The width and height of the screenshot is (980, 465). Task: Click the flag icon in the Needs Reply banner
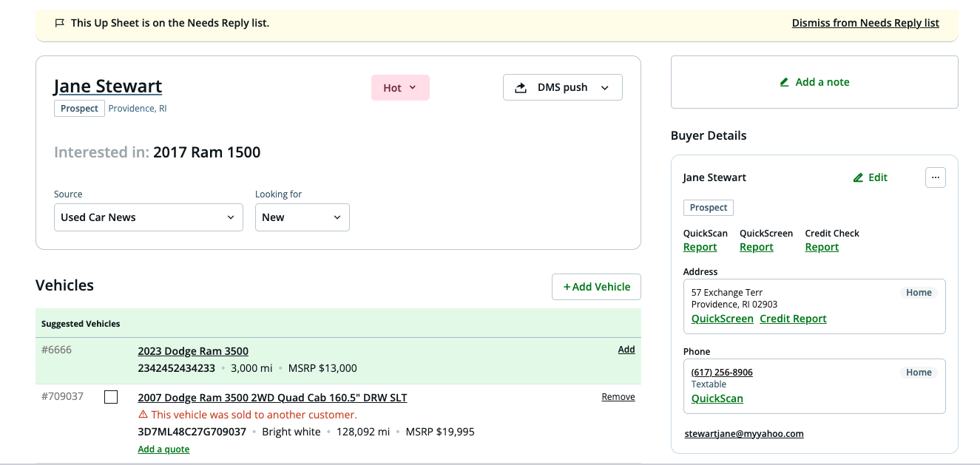coord(60,23)
